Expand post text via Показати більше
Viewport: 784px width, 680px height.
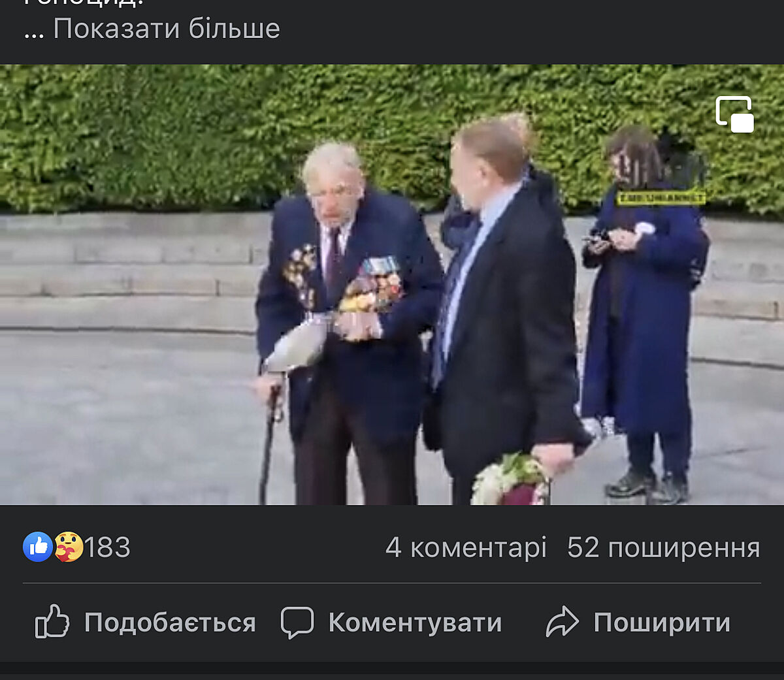pos(167,29)
